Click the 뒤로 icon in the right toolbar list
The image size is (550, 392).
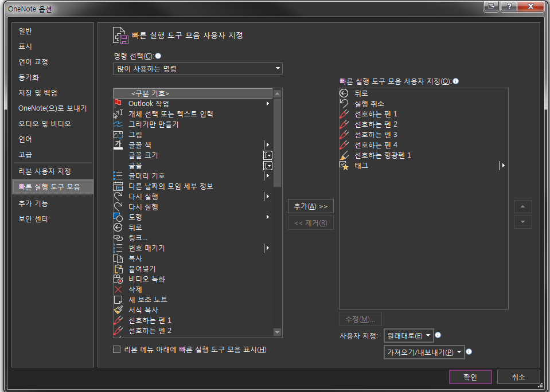point(344,93)
